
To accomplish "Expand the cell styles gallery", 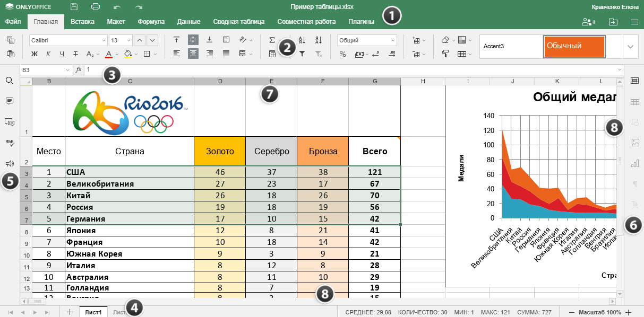I will click(x=630, y=47).
